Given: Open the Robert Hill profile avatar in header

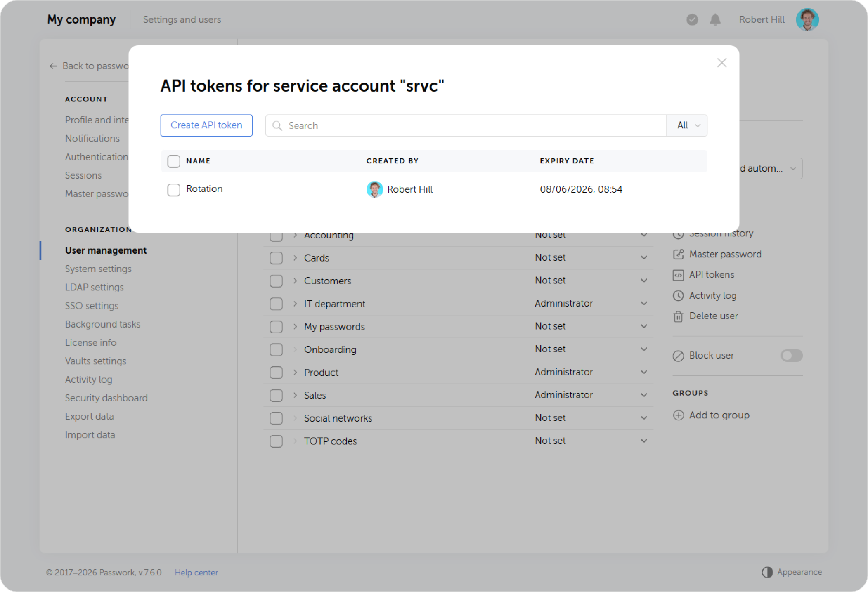Looking at the screenshot, I should point(807,19).
